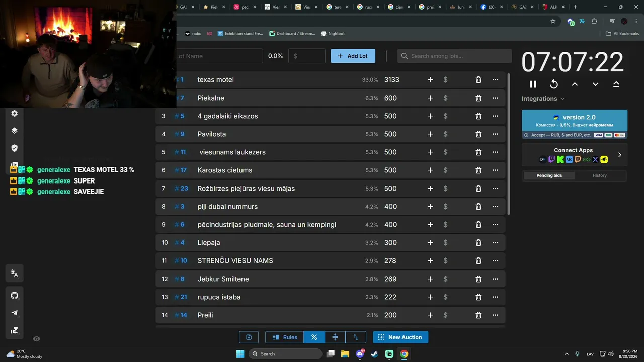Bookmark this page star icon

[x=553, y=21]
